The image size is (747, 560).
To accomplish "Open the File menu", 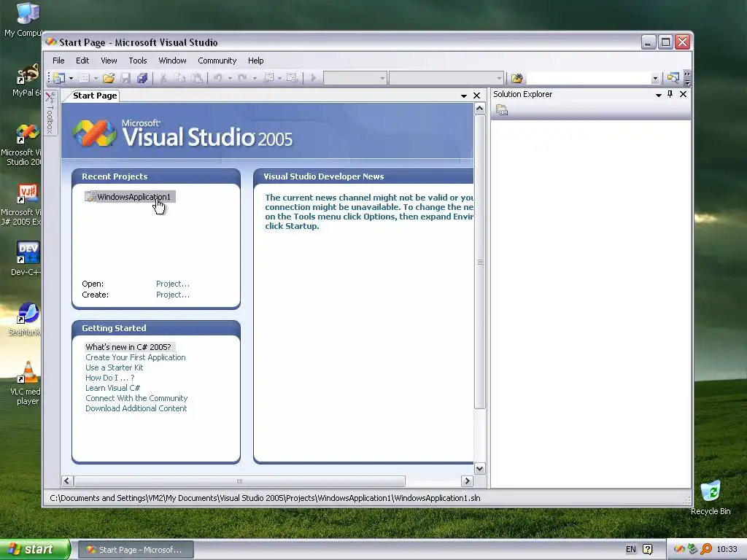I will pyautogui.click(x=58, y=61).
